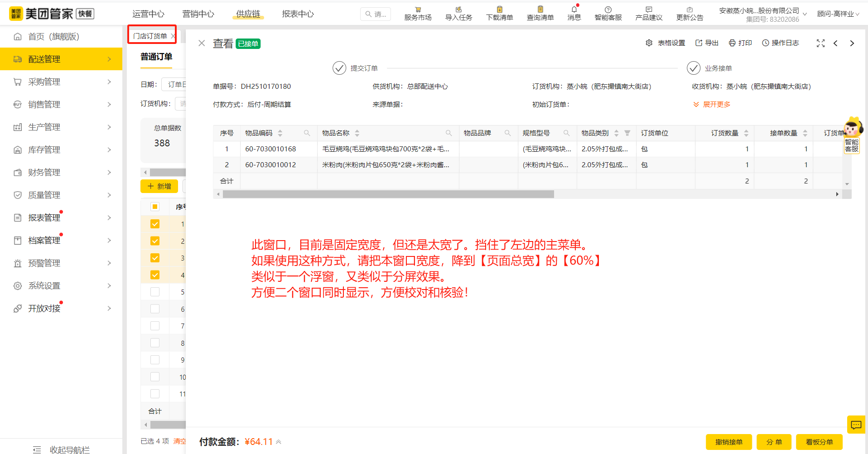Uncheck the checkbox on row 1
The image size is (868, 454).
(x=155, y=224)
